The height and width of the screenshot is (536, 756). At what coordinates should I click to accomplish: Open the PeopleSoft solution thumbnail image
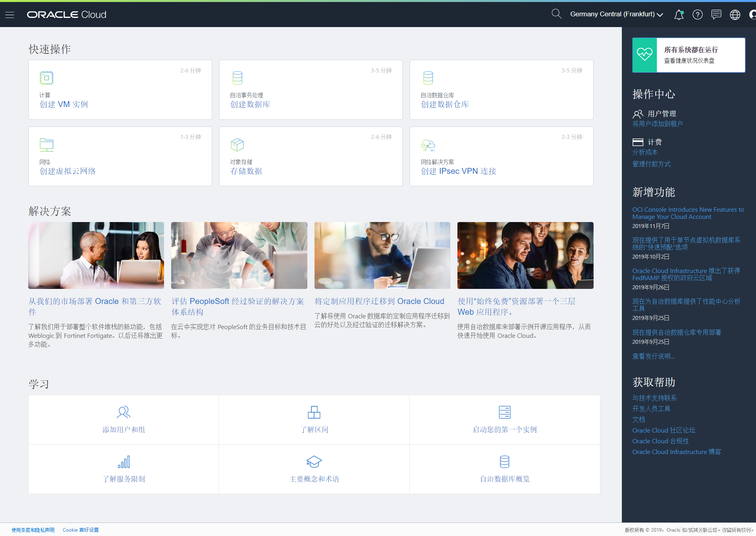(x=239, y=255)
